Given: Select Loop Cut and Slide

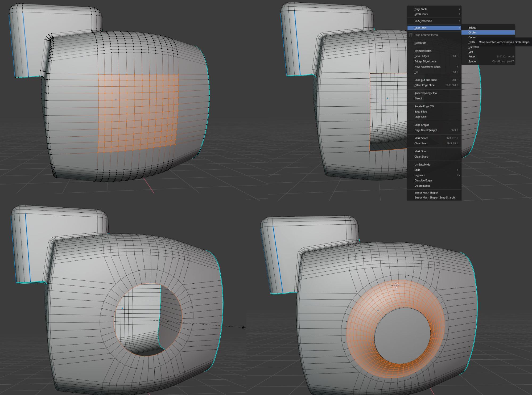Looking at the screenshot, I should point(425,80).
